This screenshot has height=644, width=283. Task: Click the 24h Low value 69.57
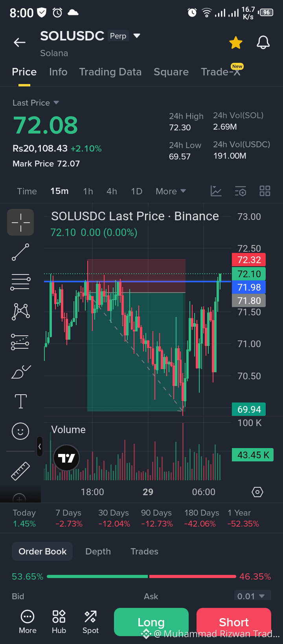pyautogui.click(x=180, y=157)
